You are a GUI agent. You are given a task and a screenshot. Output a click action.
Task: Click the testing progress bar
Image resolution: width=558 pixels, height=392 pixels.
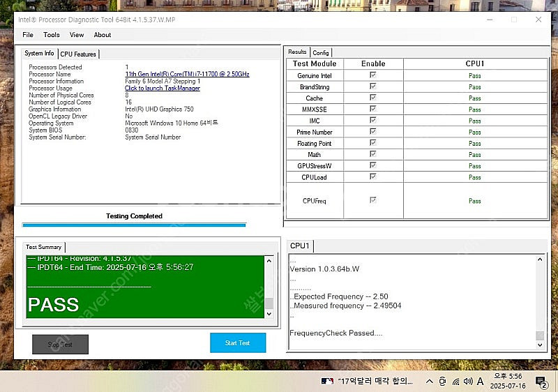point(134,225)
